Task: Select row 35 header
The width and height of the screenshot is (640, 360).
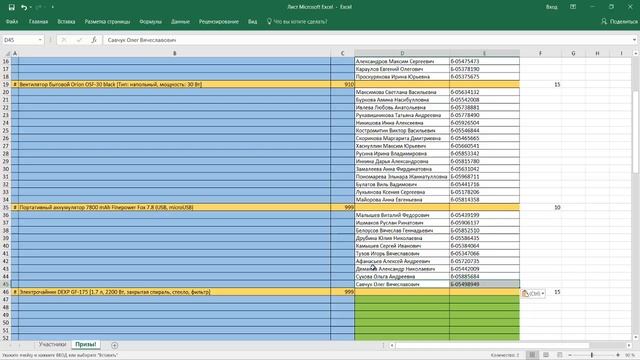Action: [x=6, y=207]
